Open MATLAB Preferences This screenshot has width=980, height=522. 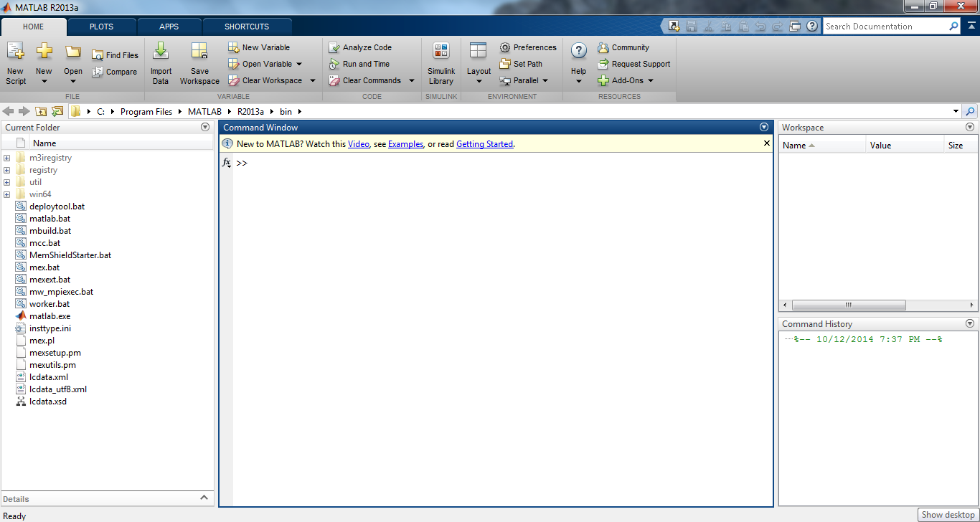528,47
